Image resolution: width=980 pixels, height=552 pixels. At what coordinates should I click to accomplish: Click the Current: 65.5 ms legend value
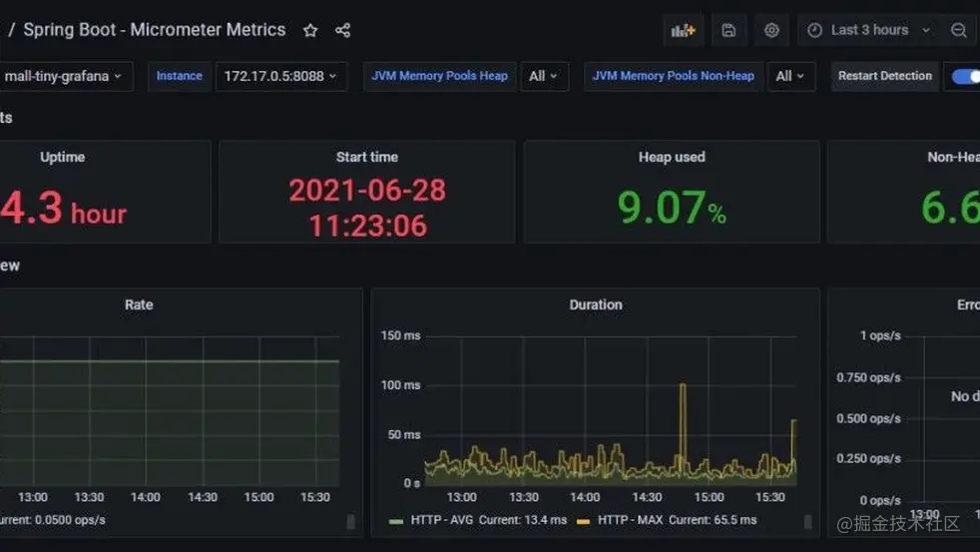click(713, 520)
